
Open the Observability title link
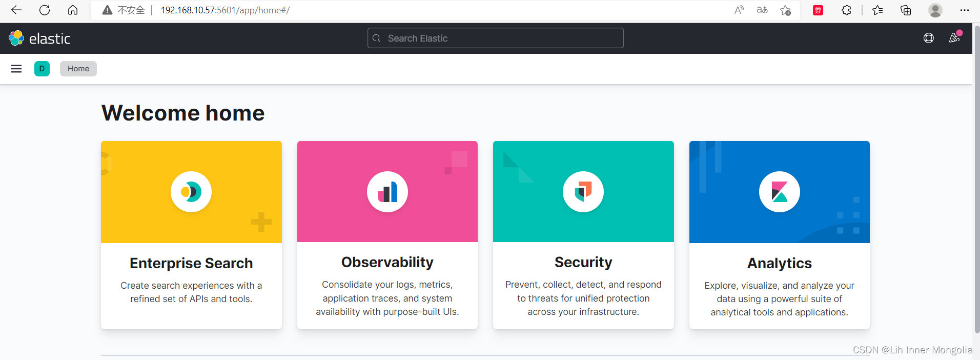coord(387,262)
